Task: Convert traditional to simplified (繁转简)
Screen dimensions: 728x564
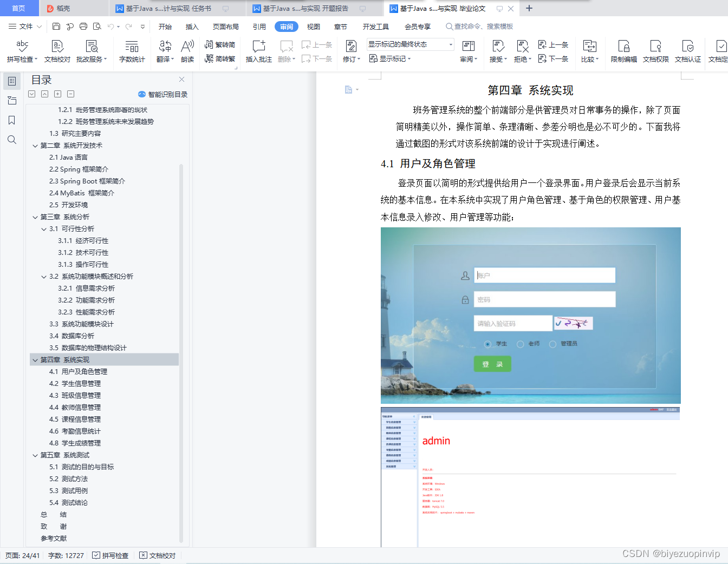Action: [x=220, y=44]
